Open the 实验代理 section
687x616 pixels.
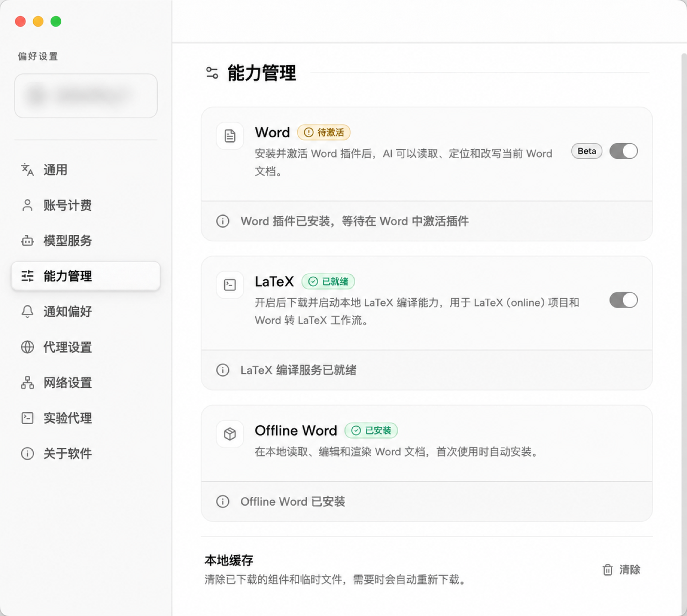86,418
